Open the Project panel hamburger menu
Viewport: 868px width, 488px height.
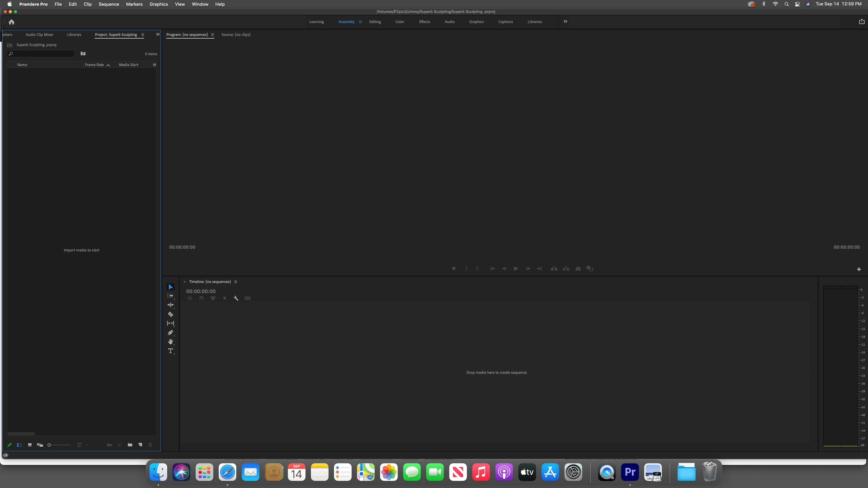[143, 35]
